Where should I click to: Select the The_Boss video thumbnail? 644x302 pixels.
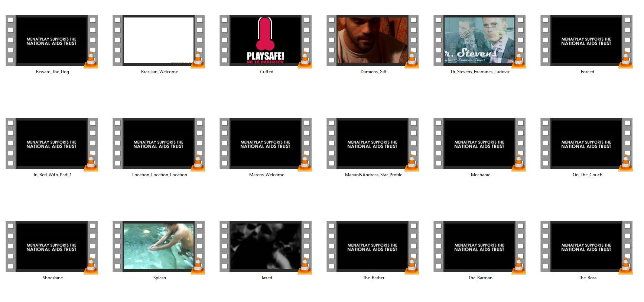586,246
